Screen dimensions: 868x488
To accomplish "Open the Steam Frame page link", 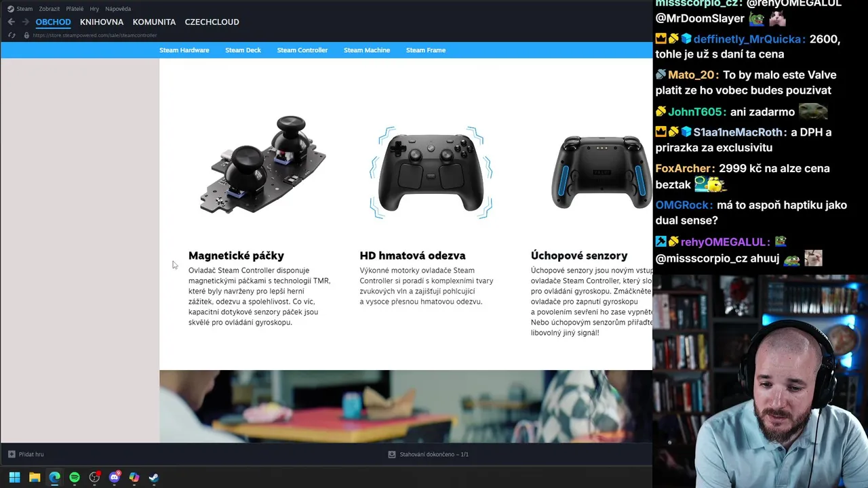I will [x=426, y=50].
